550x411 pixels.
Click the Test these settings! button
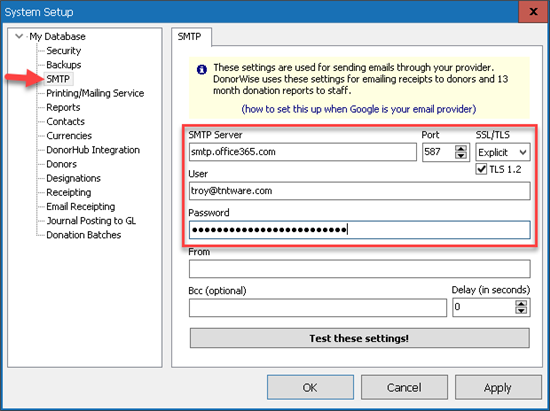[360, 338]
